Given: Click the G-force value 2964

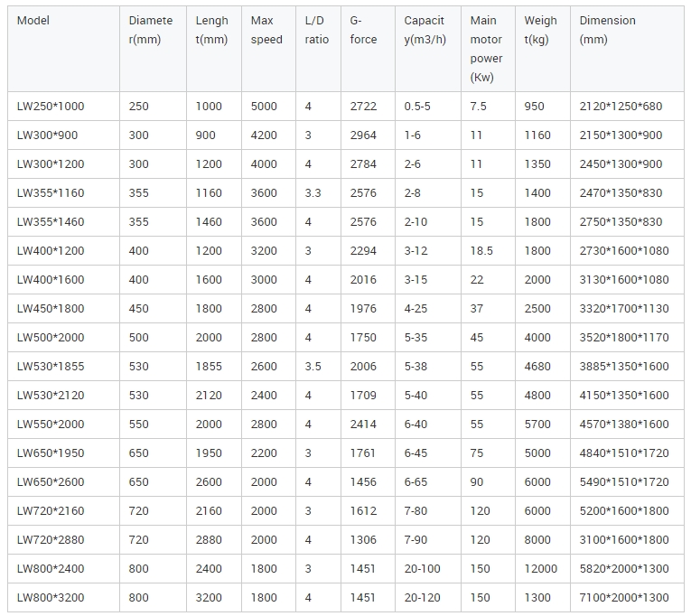Looking at the screenshot, I should [363, 135].
